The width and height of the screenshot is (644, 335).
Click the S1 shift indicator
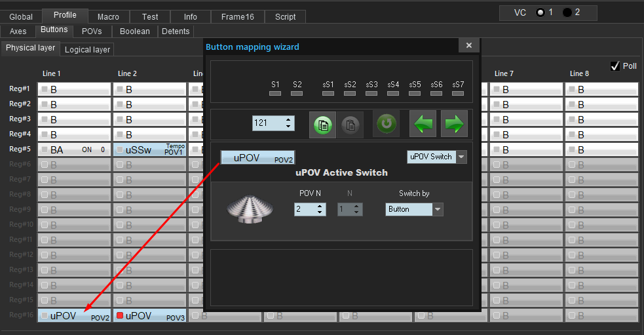(275, 93)
